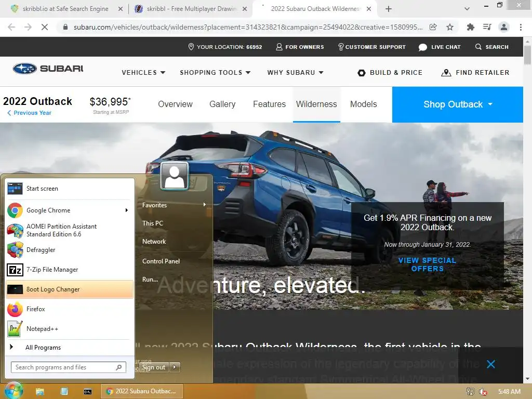Image resolution: width=532 pixels, height=399 pixels.
Task: Open Customer Support
Action: click(x=372, y=47)
